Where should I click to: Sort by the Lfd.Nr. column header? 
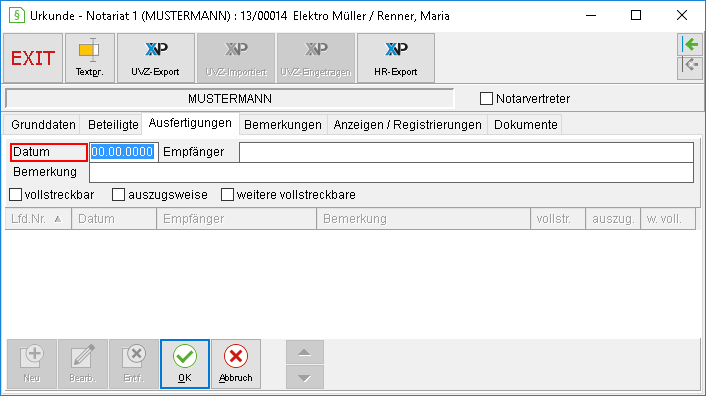coord(38,219)
